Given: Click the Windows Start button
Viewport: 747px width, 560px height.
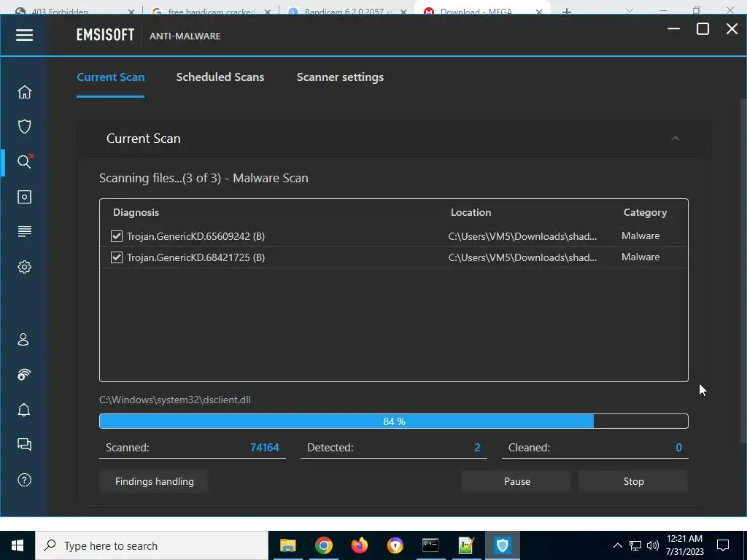Looking at the screenshot, I should click(18, 545).
